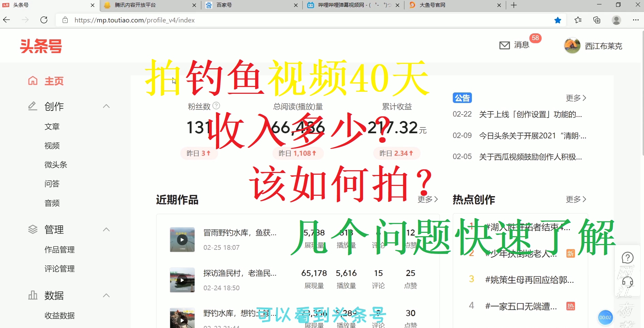
Task: Open the collections icon in toolbar
Action: 597,20
